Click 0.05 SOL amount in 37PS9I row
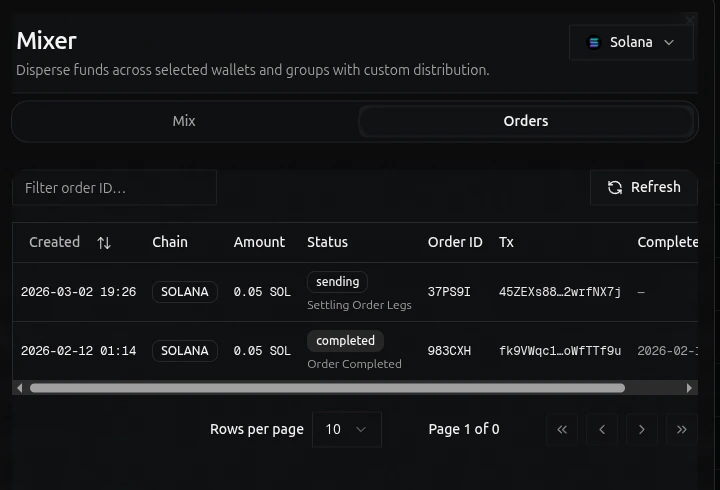Image resolution: width=720 pixels, height=490 pixels. coord(262,292)
